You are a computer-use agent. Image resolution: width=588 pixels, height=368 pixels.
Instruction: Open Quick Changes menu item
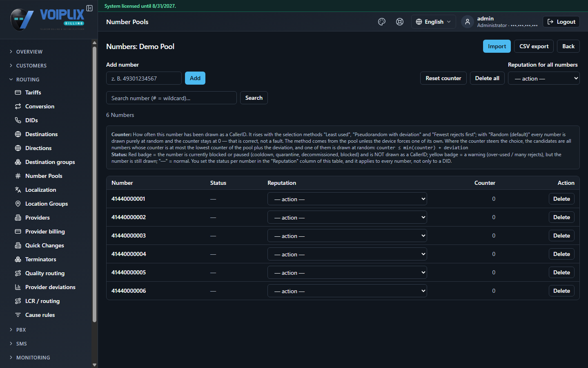click(45, 245)
